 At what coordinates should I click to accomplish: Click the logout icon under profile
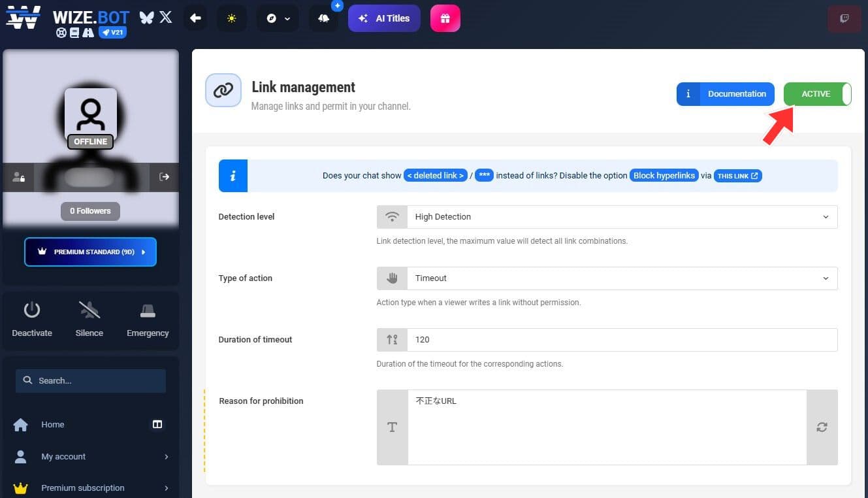tap(164, 176)
